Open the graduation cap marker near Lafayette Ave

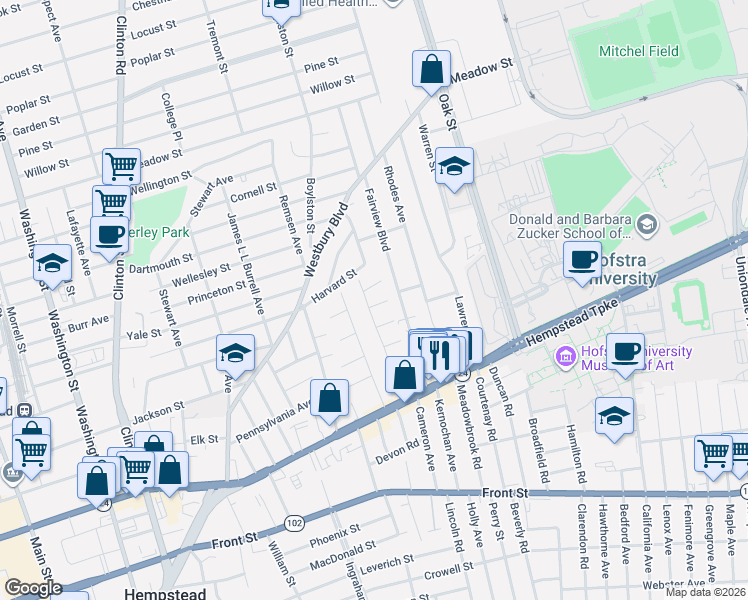tap(52, 264)
